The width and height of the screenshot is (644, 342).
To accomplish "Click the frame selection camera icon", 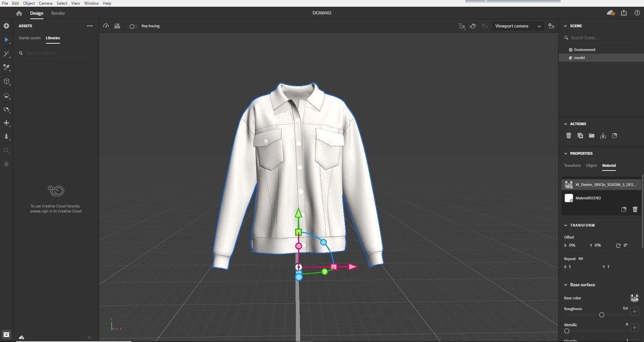I will 462,26.
